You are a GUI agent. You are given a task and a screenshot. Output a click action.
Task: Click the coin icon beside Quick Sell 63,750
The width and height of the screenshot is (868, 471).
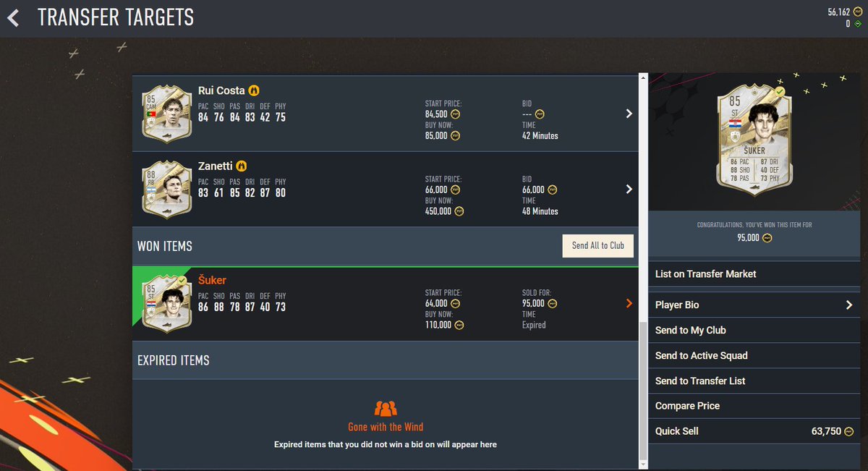click(x=849, y=431)
